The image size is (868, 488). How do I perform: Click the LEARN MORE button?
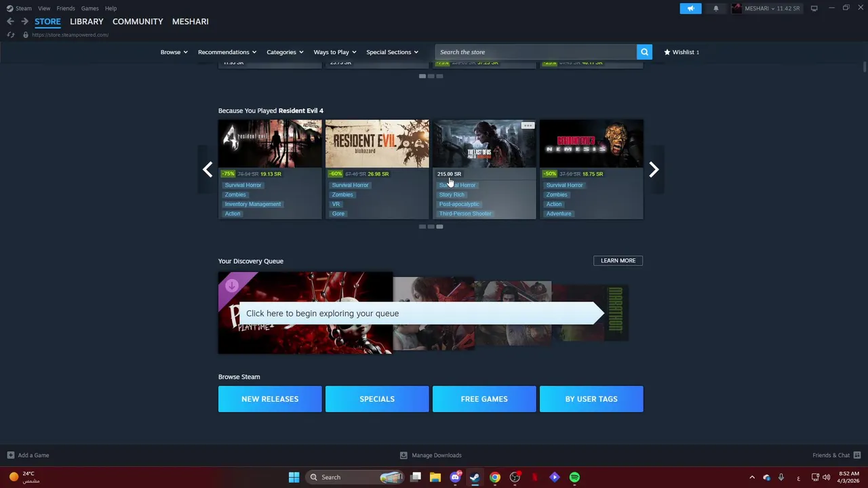coord(618,260)
